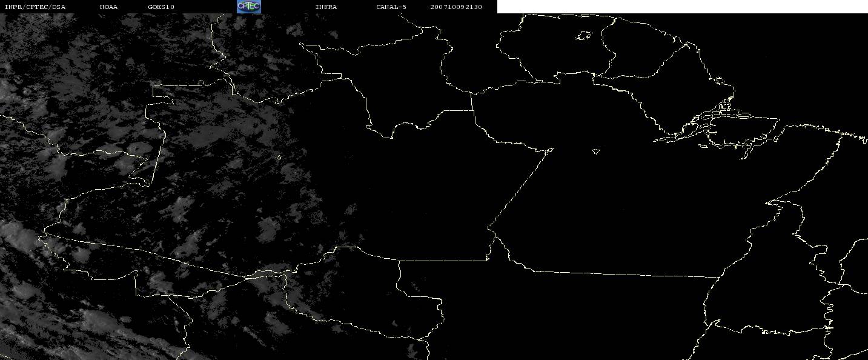This screenshot has width=868, height=360.
Task: Click the small island outline in upper map
Action: tap(583, 36)
